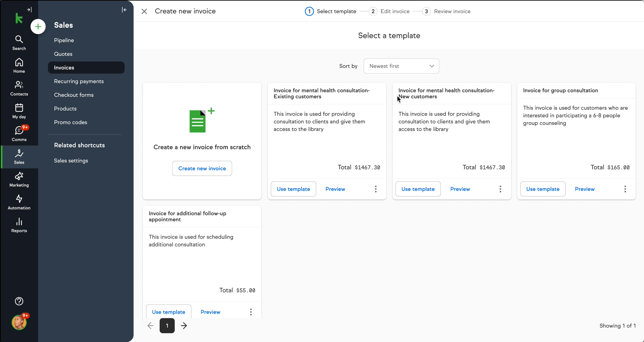Image resolution: width=644 pixels, height=342 pixels.
Task: Open more options for Existing customers template
Action: coord(376,189)
